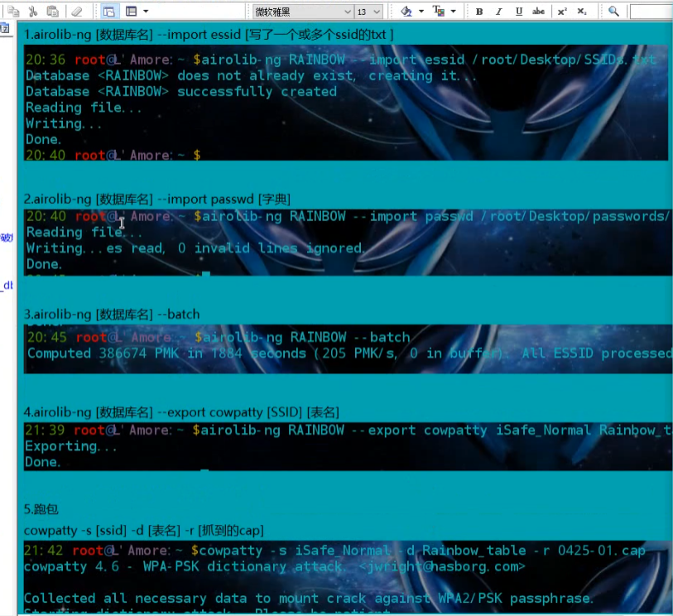Viewport: 673px width, 616px height.
Task: Click the highlight fill color bucket
Action: [x=406, y=12]
